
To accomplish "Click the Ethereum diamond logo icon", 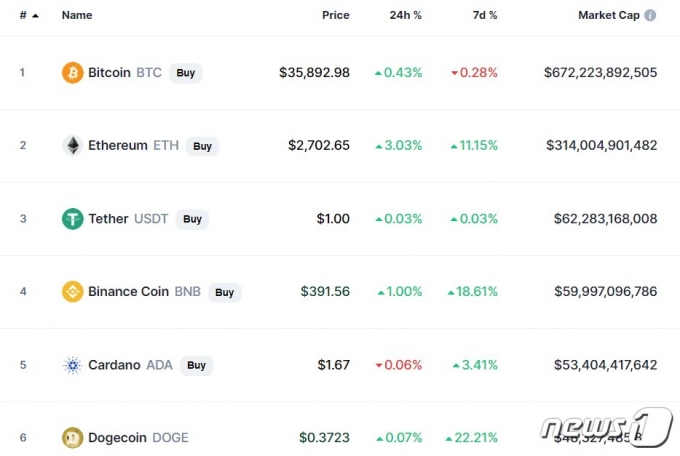I will pos(72,145).
